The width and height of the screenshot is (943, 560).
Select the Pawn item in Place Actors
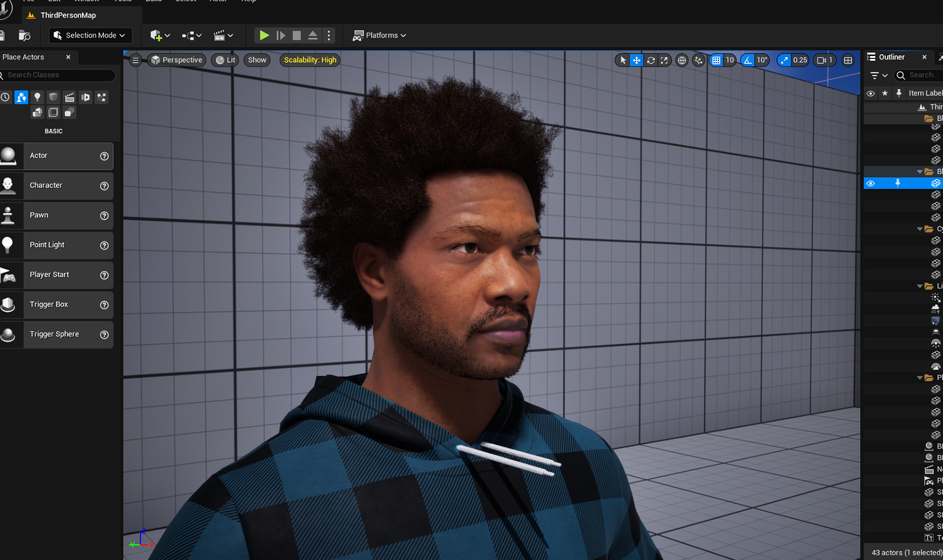click(x=57, y=216)
